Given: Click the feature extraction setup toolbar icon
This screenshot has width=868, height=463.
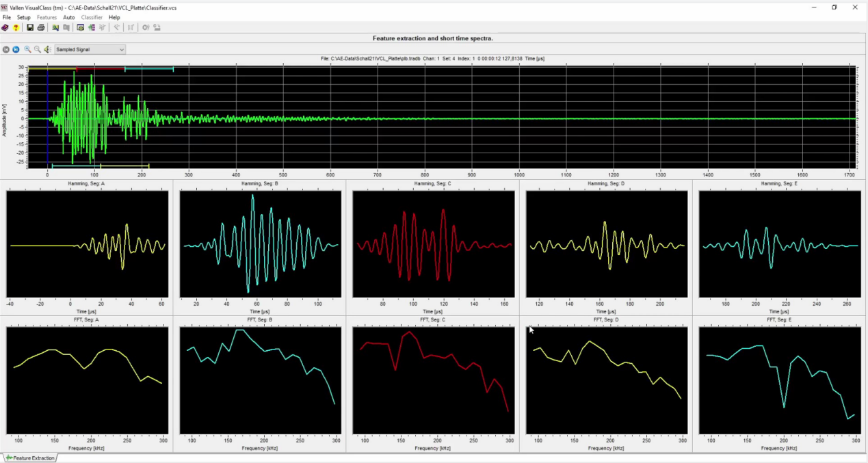Looking at the screenshot, I should coord(80,27).
